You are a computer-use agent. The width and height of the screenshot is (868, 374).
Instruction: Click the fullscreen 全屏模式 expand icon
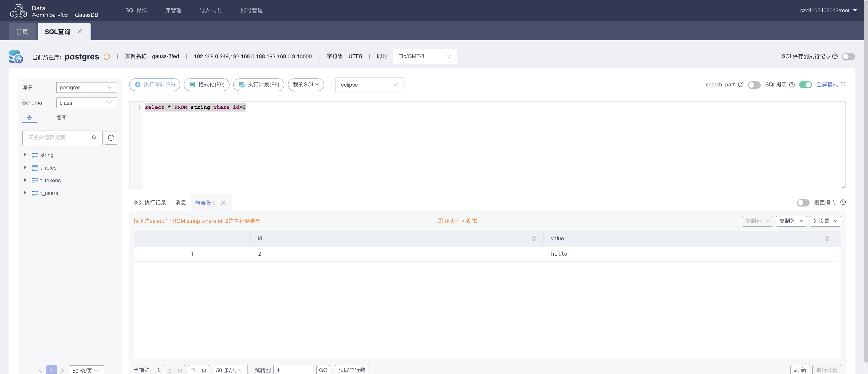pos(843,84)
